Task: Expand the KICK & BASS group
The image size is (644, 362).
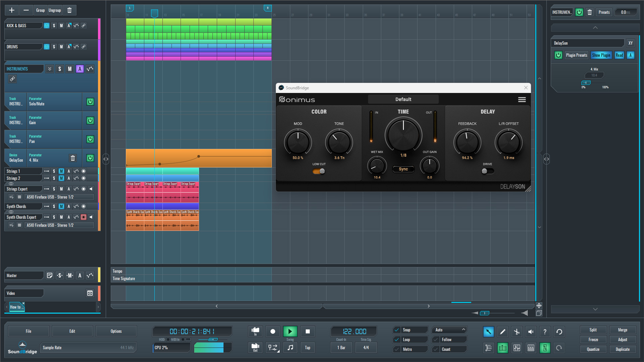Action: pyautogui.click(x=47, y=26)
